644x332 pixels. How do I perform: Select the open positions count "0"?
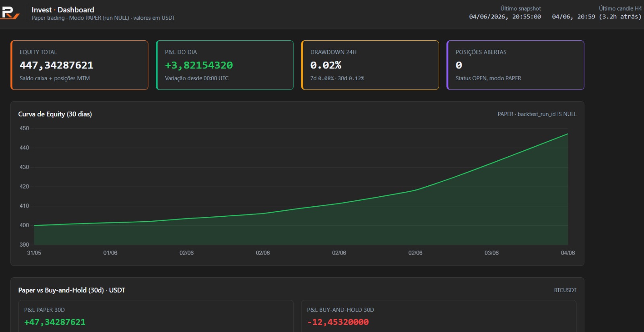tap(459, 65)
